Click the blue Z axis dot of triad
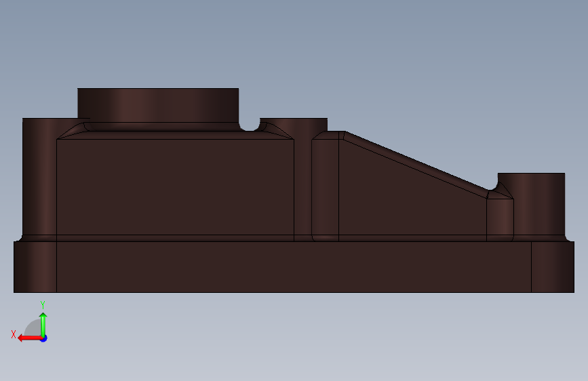 click(x=44, y=338)
